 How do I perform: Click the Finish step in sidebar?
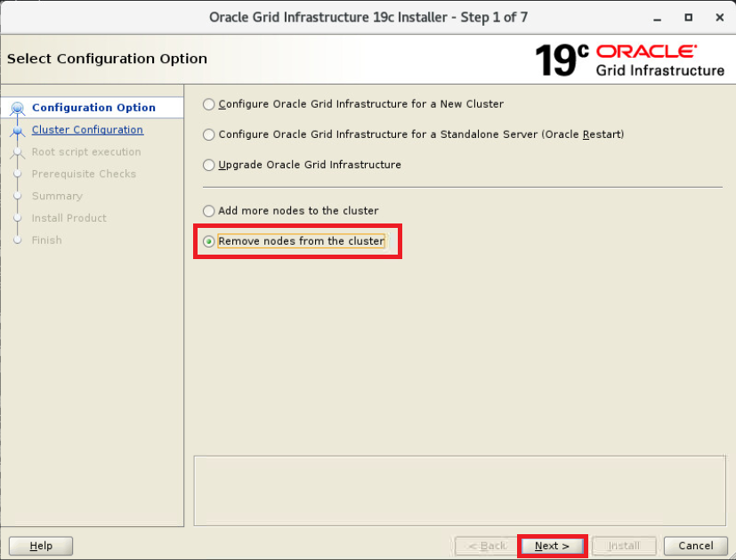click(47, 239)
